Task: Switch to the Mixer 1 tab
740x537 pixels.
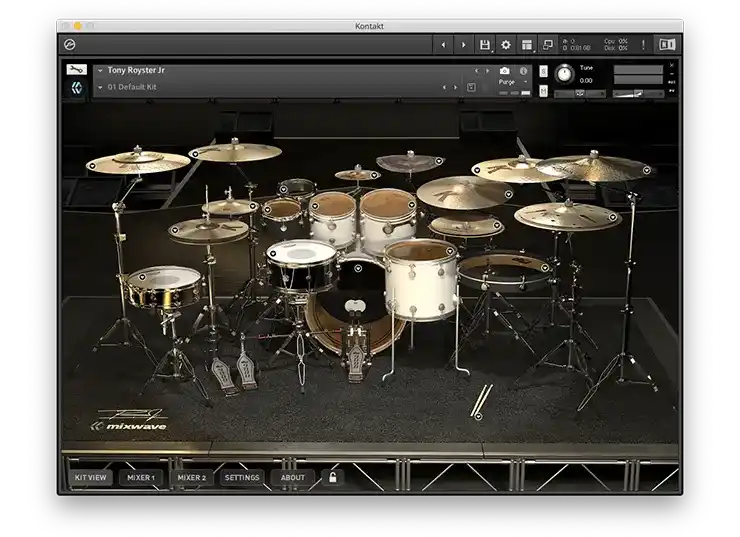Action: tap(141, 477)
